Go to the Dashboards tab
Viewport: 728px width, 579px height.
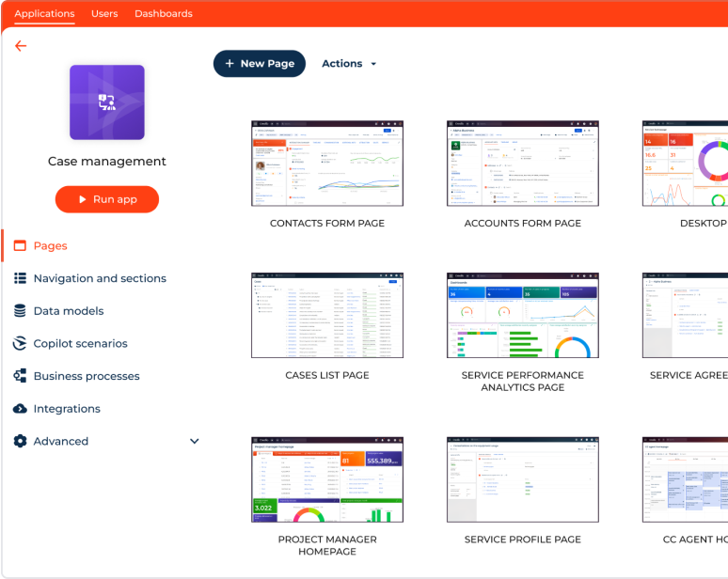tap(164, 13)
